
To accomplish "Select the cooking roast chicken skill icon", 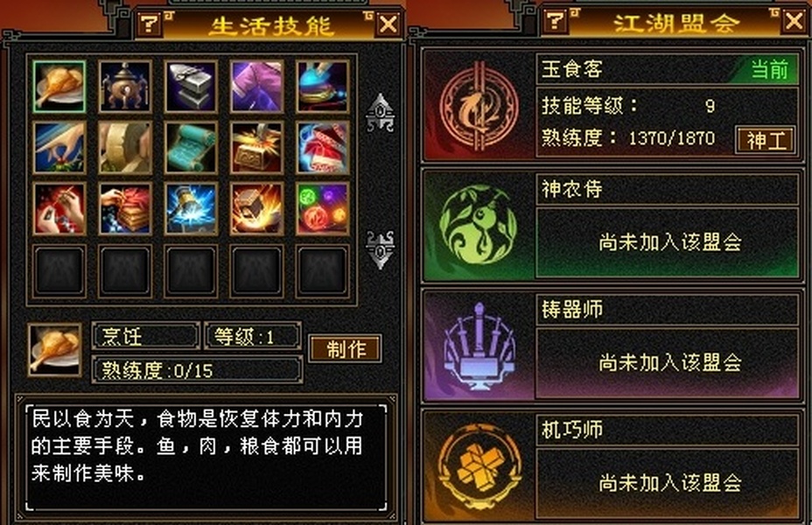I will click(59, 87).
